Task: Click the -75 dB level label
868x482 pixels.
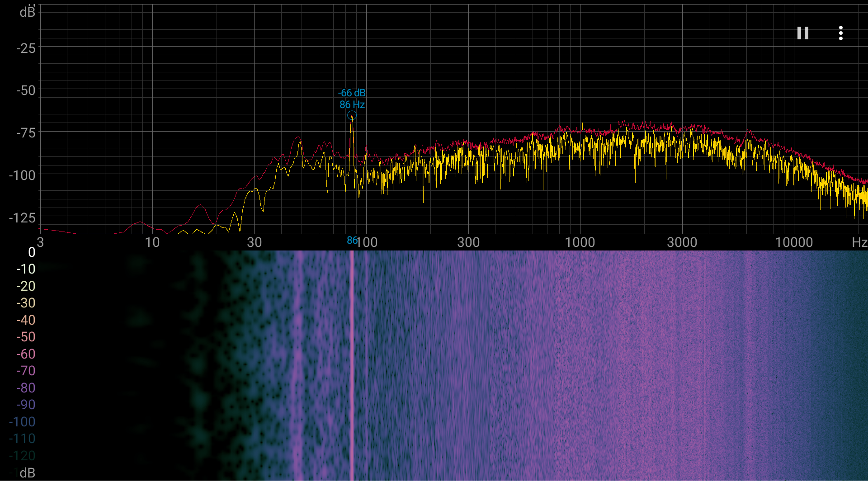Action: [x=26, y=133]
